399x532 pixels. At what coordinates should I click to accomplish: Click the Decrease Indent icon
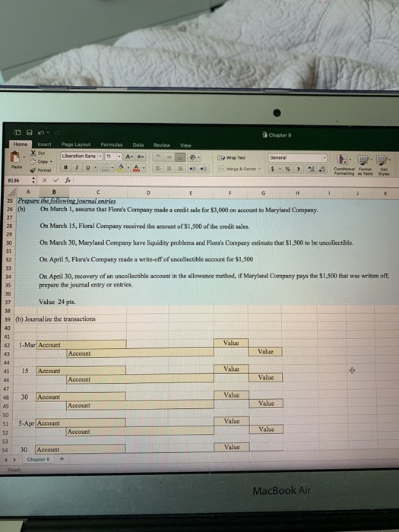[x=192, y=169]
